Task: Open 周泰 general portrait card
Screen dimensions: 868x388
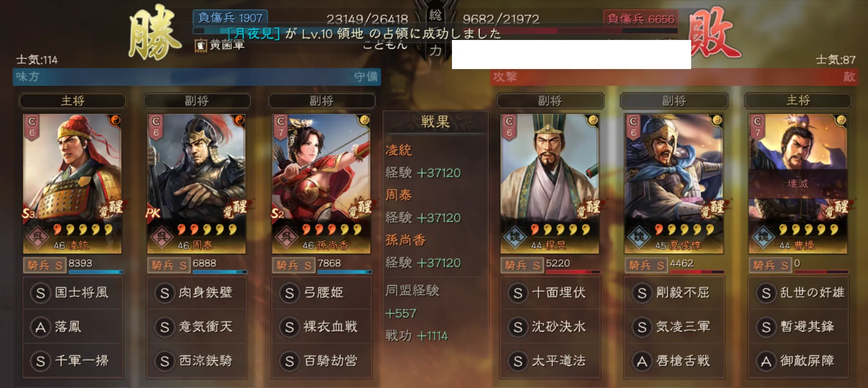Action: 196,184
